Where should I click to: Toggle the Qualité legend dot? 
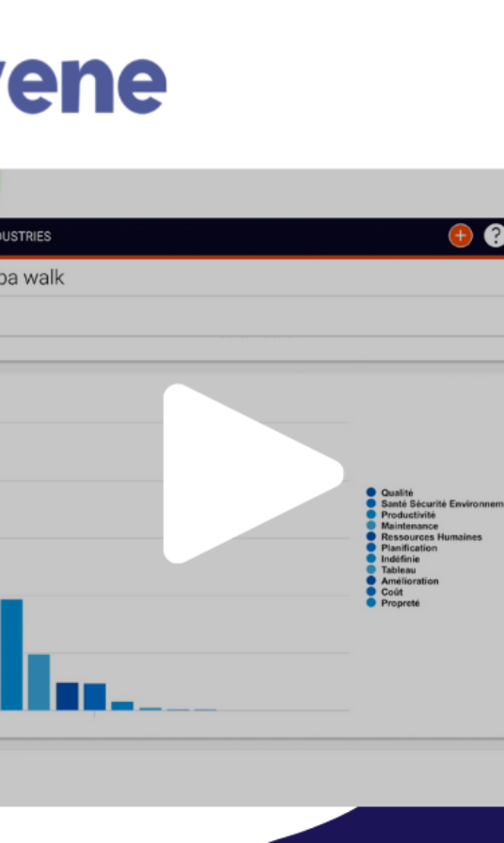click(x=370, y=492)
